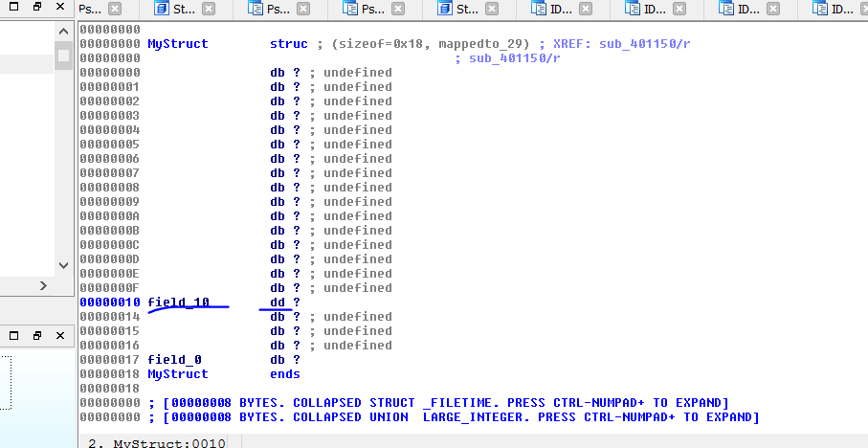Screen dimensions: 868x448
Task: Select the field_0 member name
Action: (174, 360)
